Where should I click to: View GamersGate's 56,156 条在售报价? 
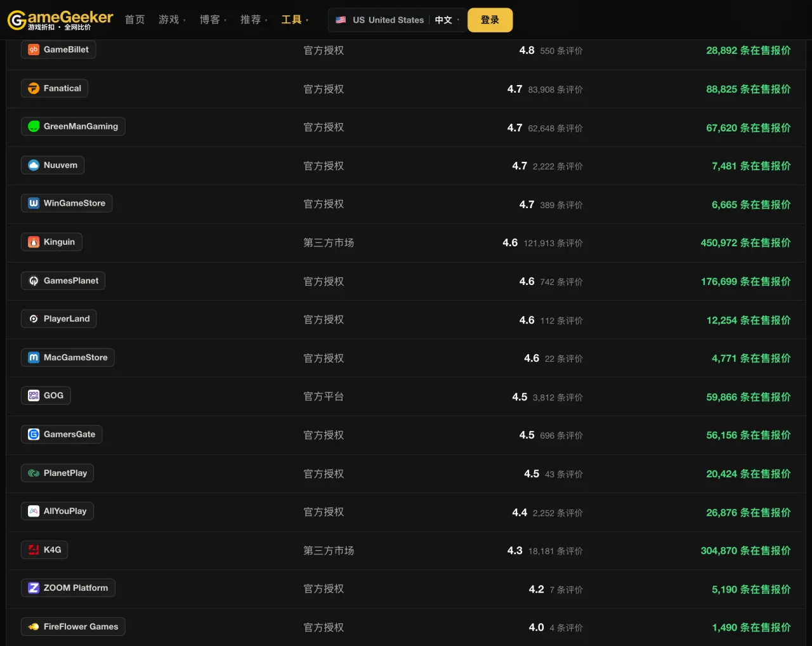coord(749,435)
